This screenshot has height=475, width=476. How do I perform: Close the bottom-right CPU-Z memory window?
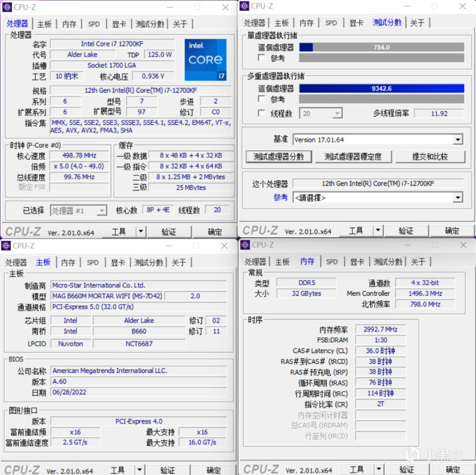click(x=463, y=245)
